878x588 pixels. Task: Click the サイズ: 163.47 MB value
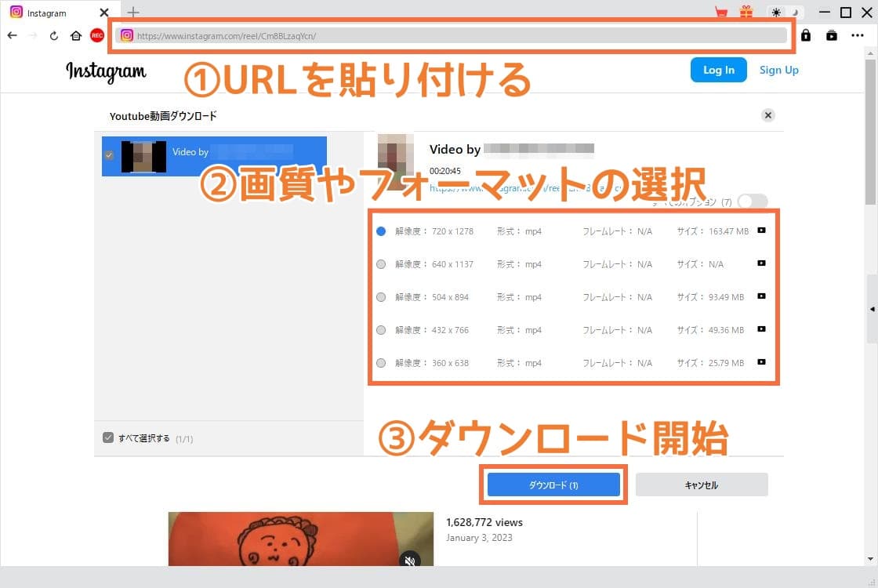point(713,231)
